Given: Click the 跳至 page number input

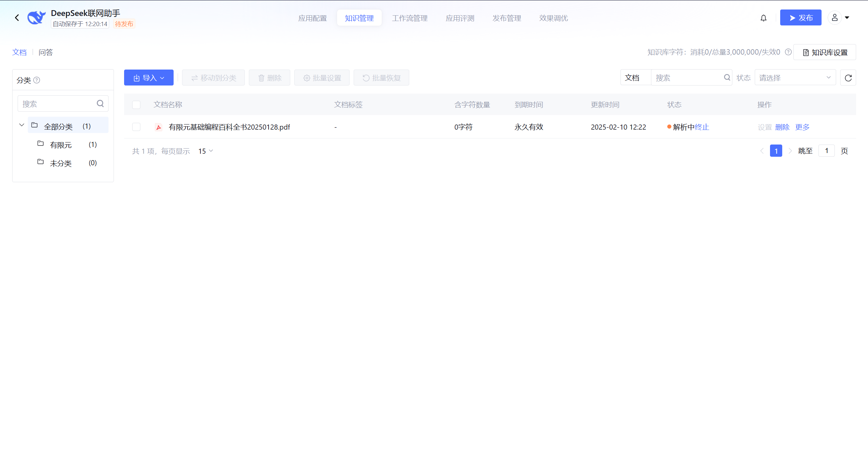Looking at the screenshot, I should click(x=827, y=151).
